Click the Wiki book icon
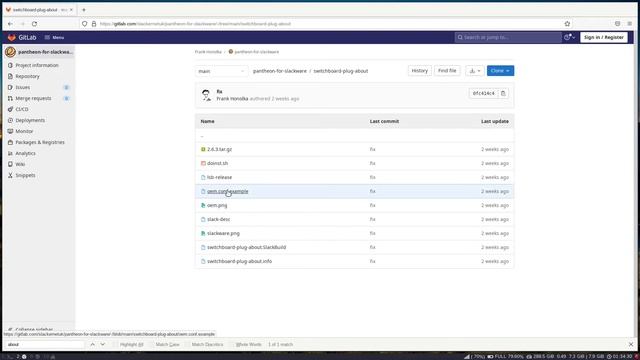Screen dimensions: 640x360 [x=10, y=164]
